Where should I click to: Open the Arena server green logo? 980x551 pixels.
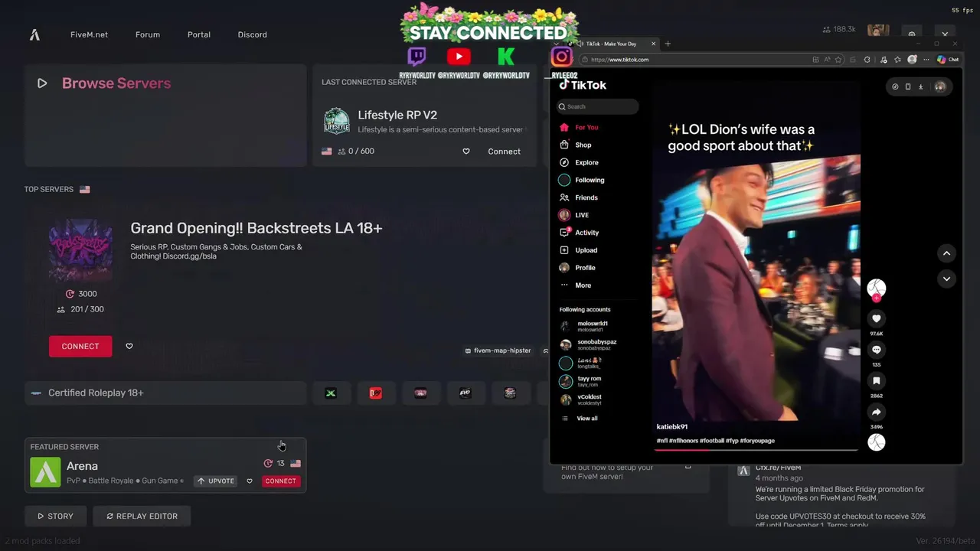tap(45, 472)
